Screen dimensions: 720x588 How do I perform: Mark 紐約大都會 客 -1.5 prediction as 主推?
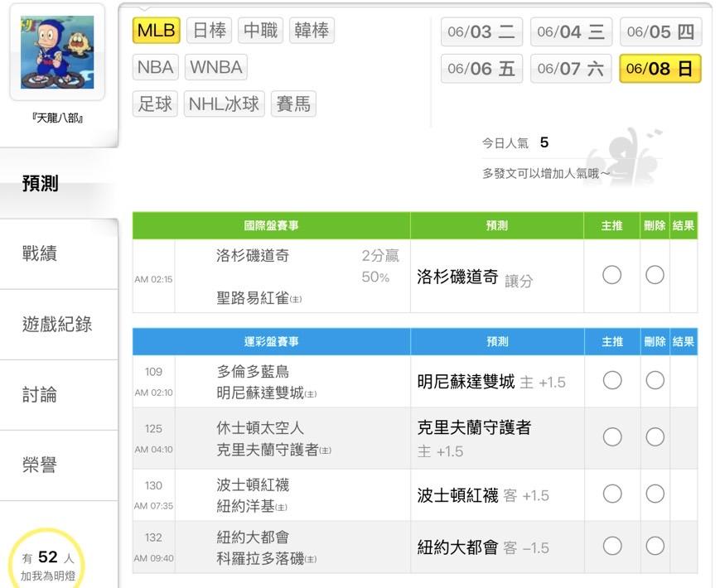click(x=612, y=546)
